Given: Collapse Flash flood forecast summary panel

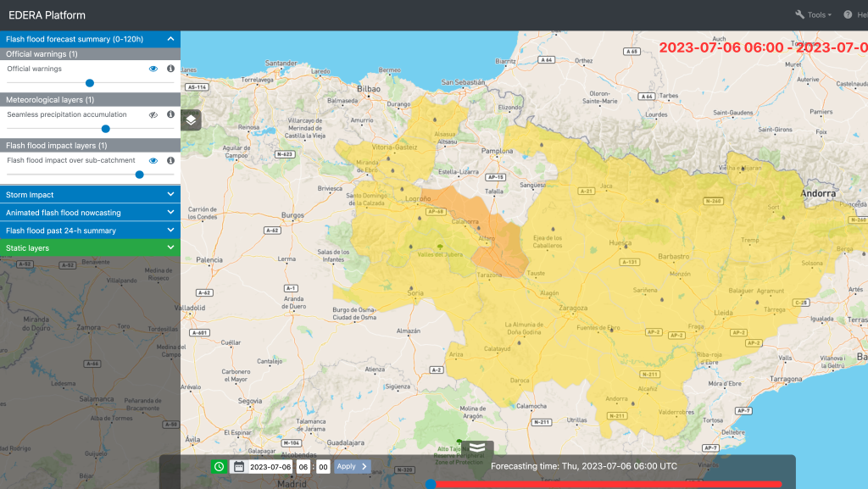Looking at the screenshot, I should coord(170,39).
